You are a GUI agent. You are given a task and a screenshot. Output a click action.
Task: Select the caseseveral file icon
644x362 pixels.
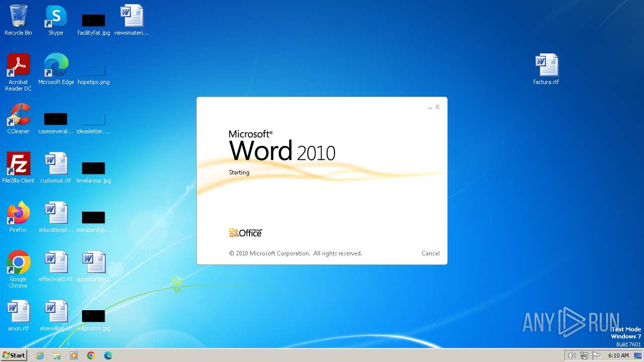pyautogui.click(x=56, y=123)
